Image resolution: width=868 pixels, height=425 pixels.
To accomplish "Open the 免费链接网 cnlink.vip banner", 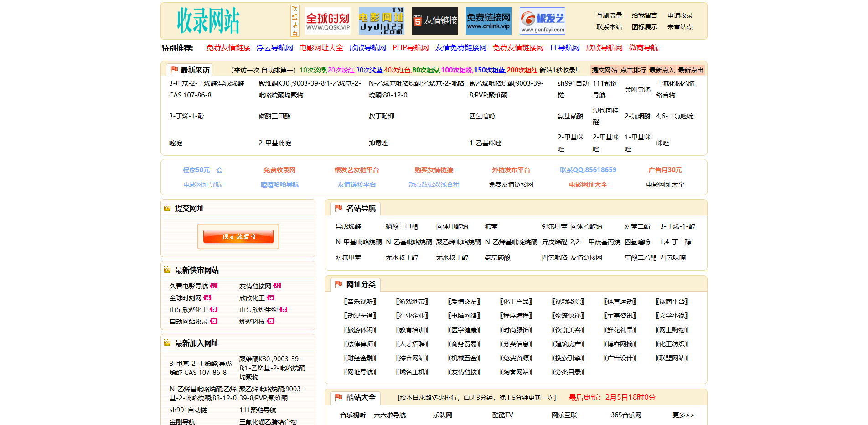I will click(488, 21).
